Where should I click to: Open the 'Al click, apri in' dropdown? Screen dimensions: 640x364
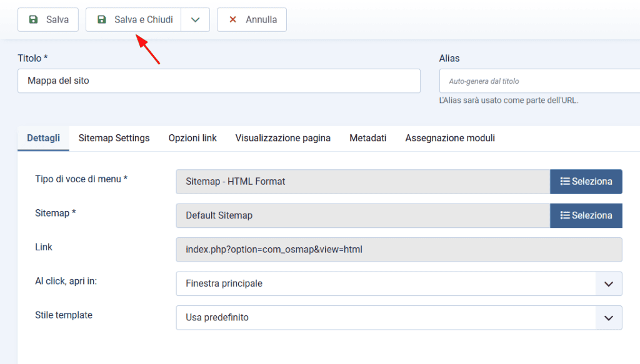point(608,283)
